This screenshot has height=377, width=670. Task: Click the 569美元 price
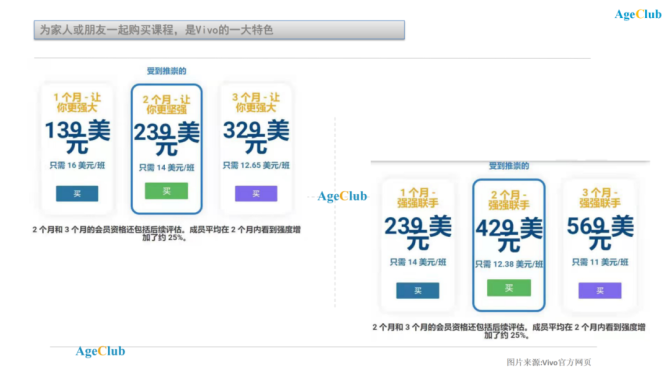(x=600, y=233)
